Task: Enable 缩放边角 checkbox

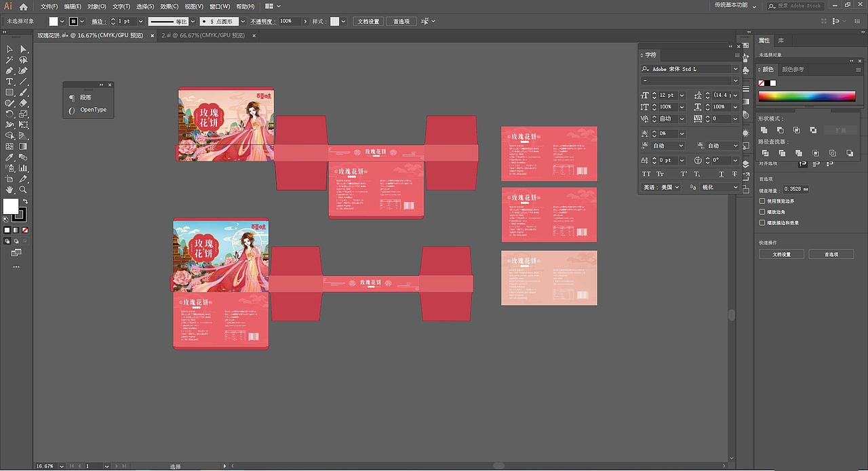Action: (762, 212)
